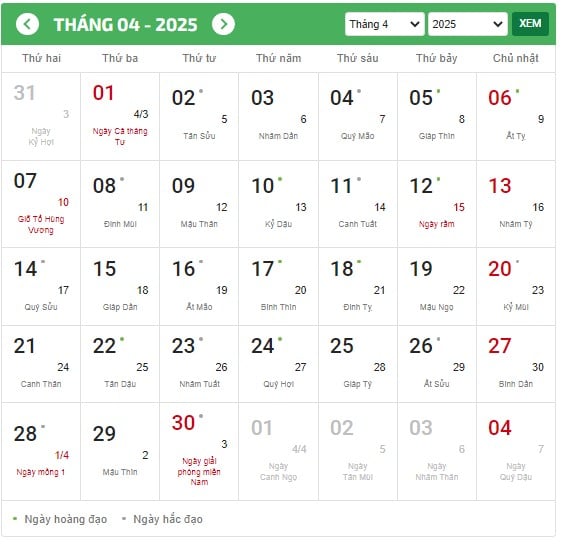Select April 28 Ngày mồng 1
Image resolution: width=563 pixels, height=545 pixels.
[41, 451]
